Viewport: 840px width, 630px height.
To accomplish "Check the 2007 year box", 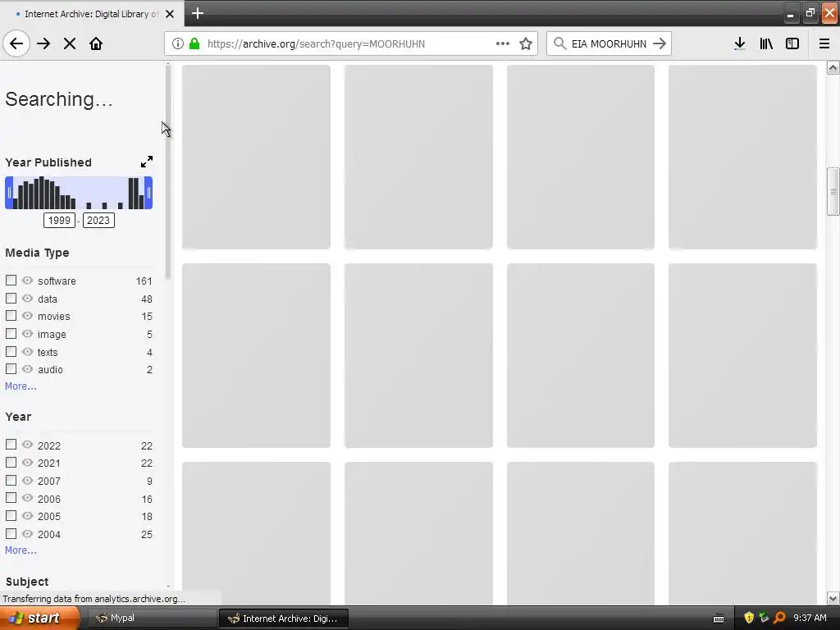I will 11,481.
